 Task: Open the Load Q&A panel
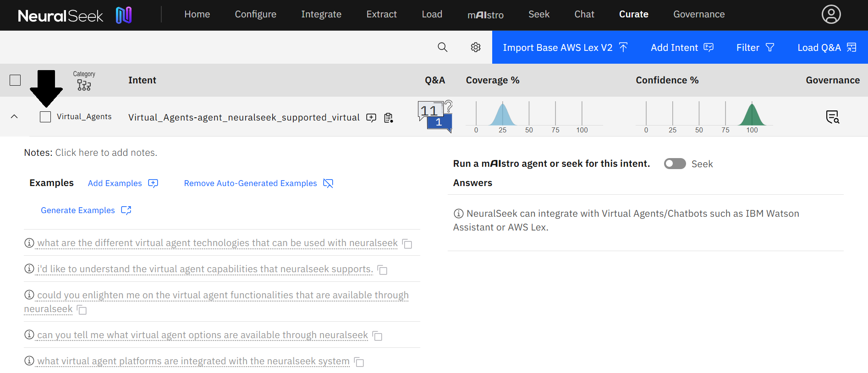[x=826, y=48]
